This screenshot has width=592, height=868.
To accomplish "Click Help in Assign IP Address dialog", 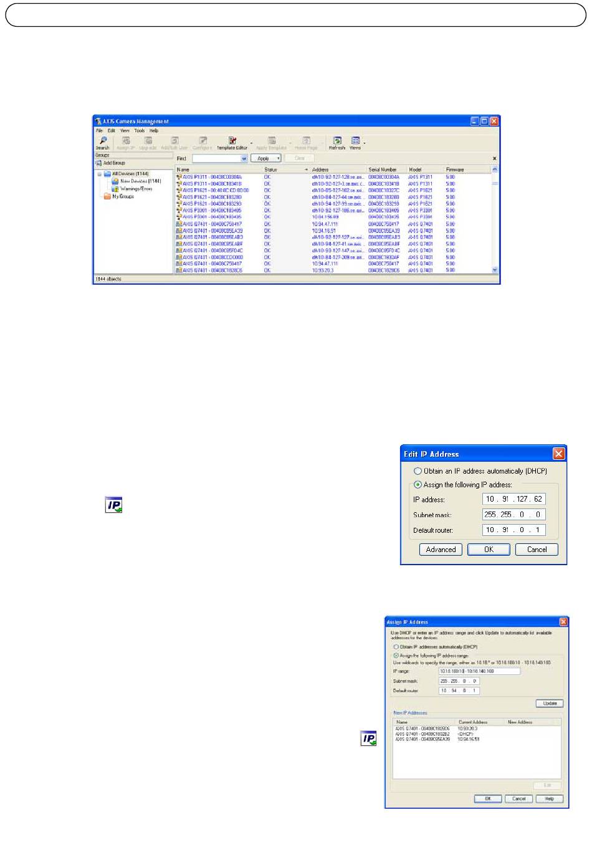I will [x=550, y=798].
